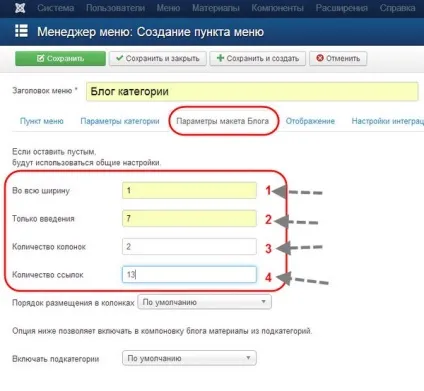Screen dimensions: 424x391
Task: Click the Во всю ширину label
Action: [41, 191]
